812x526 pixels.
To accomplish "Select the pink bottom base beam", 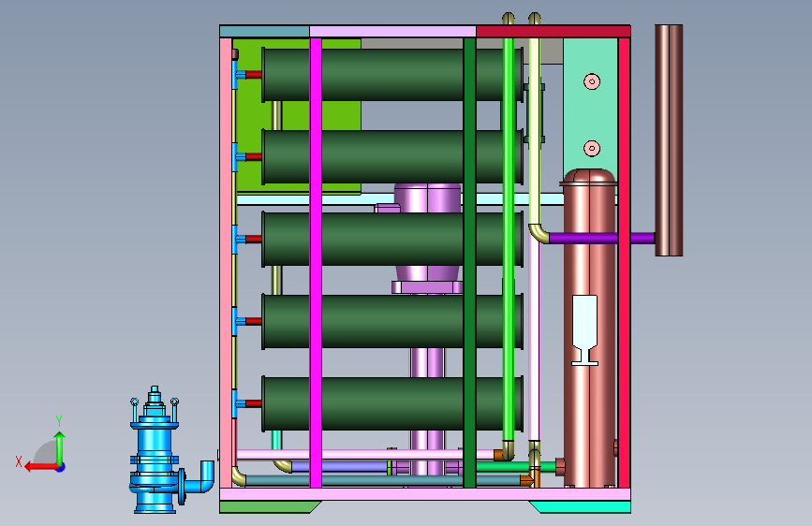I will tap(425, 494).
